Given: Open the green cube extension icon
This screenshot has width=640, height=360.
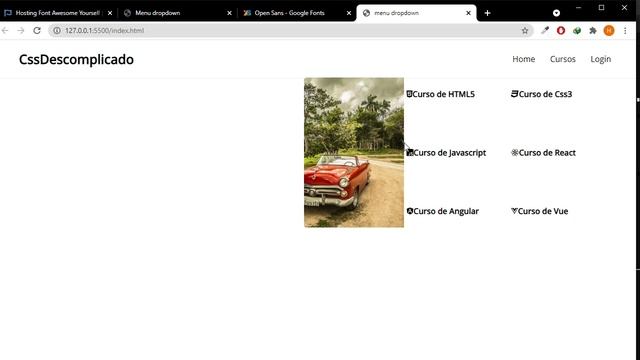Looking at the screenshot, I should point(577,30).
